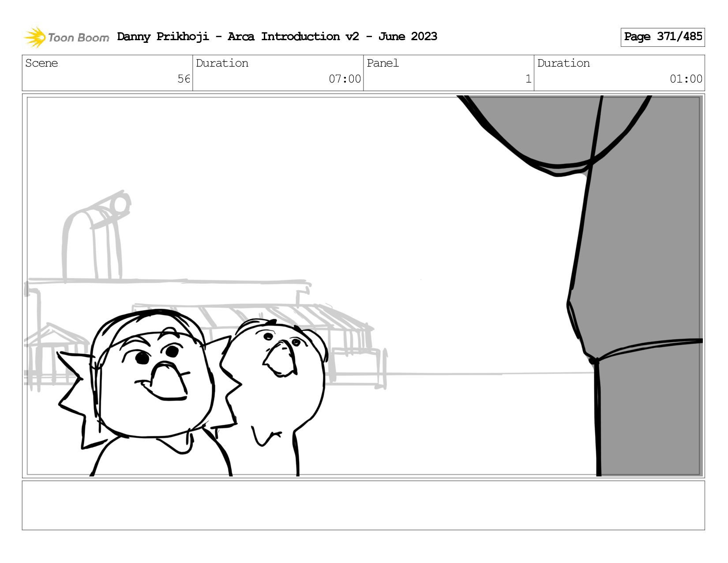Viewport: 728px width, 563px height.
Task: Click the Toon Boom logo icon
Action: (35, 37)
